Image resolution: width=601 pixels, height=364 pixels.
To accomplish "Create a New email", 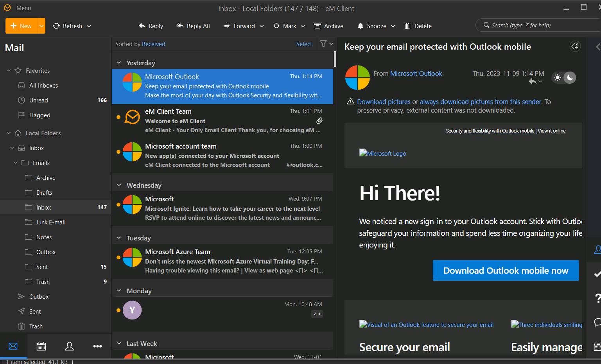I will click(22, 26).
